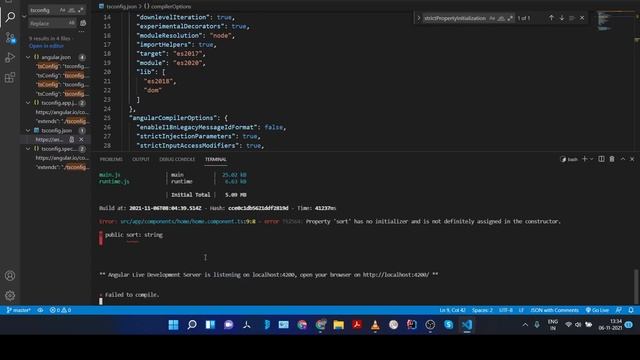Viewport: 640px width, 360px height.
Task: Switch to the Debug Console tab
Action: point(177,159)
